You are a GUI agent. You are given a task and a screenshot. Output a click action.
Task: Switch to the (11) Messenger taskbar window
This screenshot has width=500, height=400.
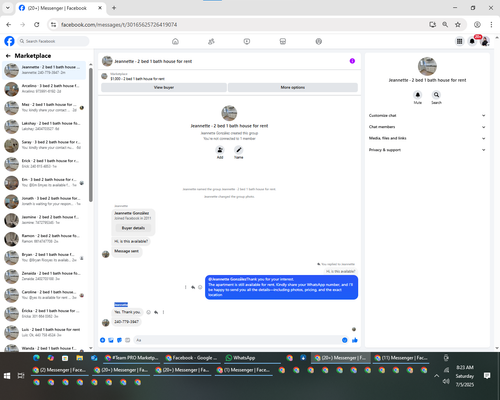pyautogui.click(x=401, y=358)
